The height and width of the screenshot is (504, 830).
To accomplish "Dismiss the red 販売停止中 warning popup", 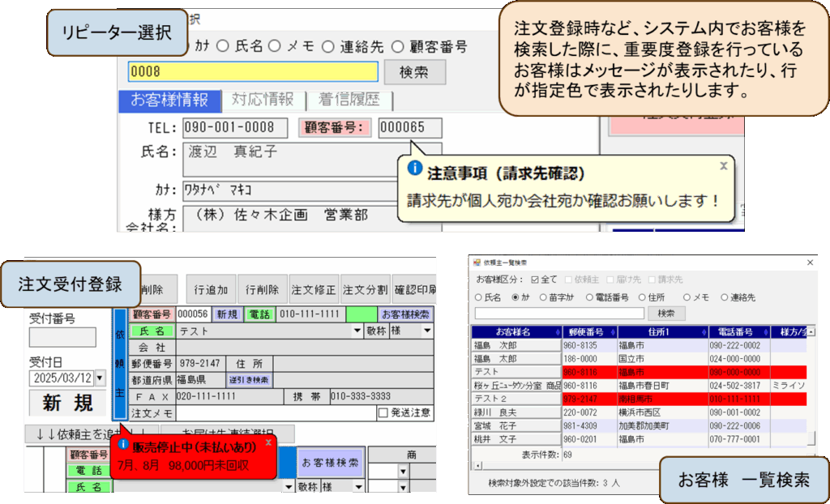I will point(268,443).
